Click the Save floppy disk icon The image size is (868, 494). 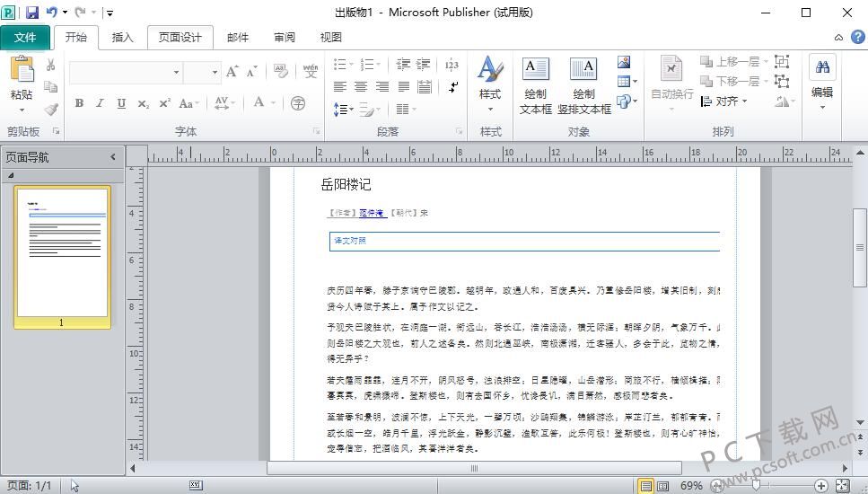32,13
